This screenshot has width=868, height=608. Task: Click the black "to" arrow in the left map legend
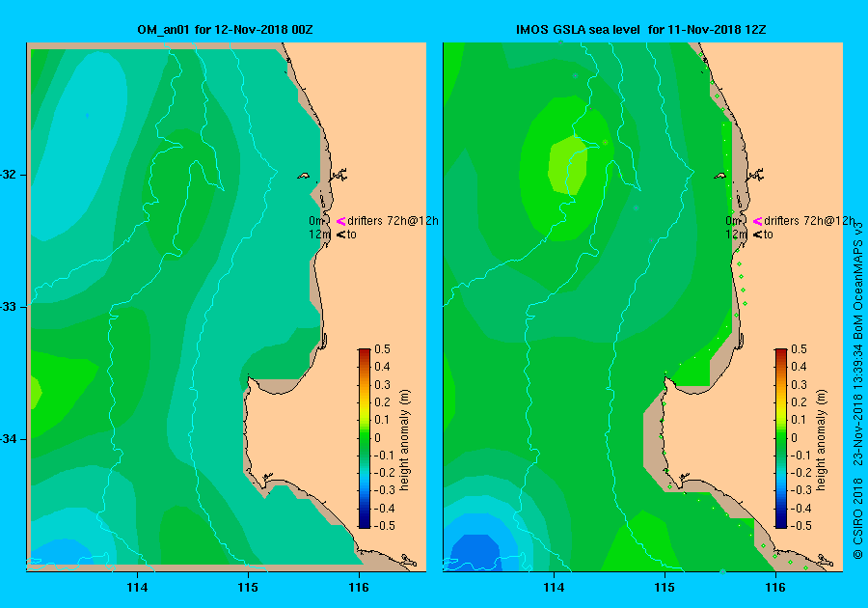click(x=340, y=235)
